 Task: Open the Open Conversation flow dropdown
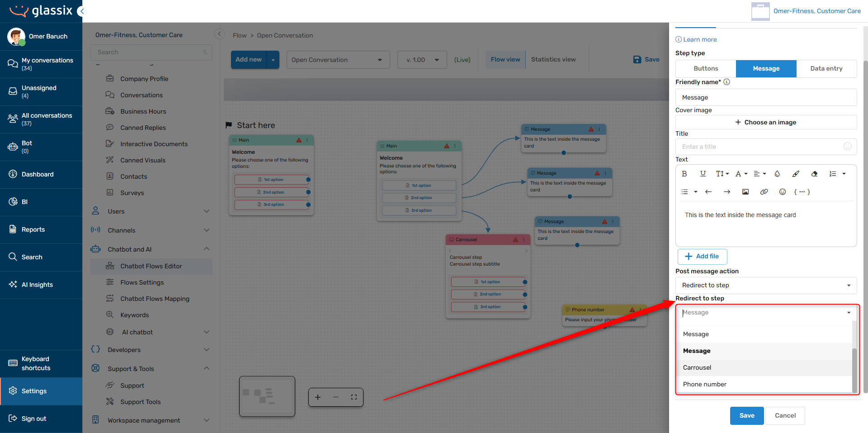(x=338, y=60)
